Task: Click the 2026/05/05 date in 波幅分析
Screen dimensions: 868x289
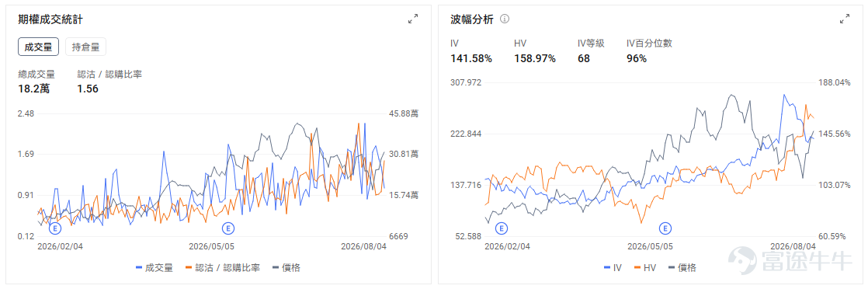Action: coord(651,246)
